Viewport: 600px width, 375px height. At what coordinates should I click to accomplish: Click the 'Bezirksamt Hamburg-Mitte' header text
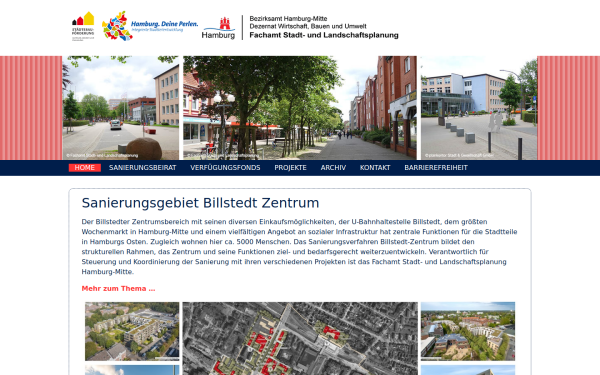(x=288, y=18)
